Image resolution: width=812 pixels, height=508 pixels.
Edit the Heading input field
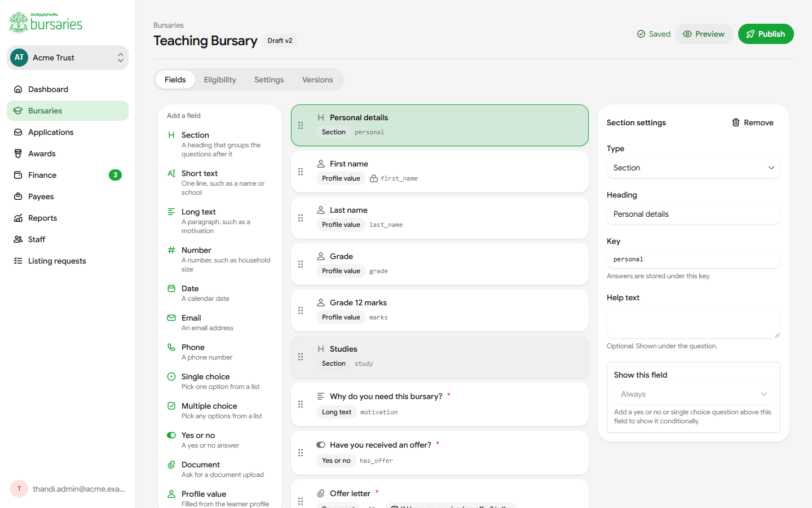coord(694,214)
